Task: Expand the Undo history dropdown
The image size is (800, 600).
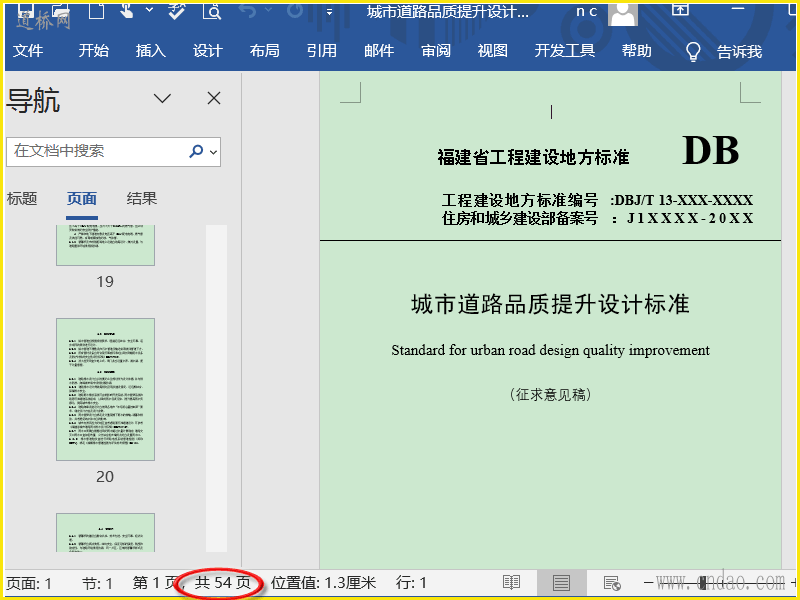Action: [268, 10]
